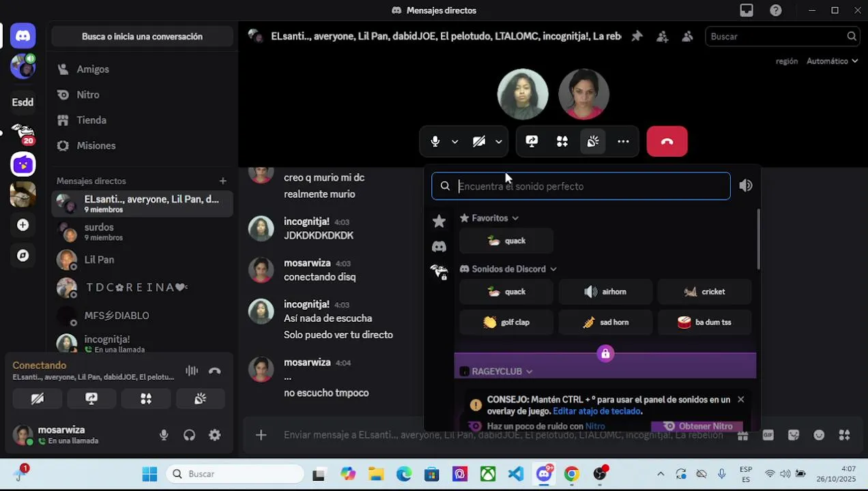Share screen from voice panel
Screen dimensions: 868x491
[91, 398]
